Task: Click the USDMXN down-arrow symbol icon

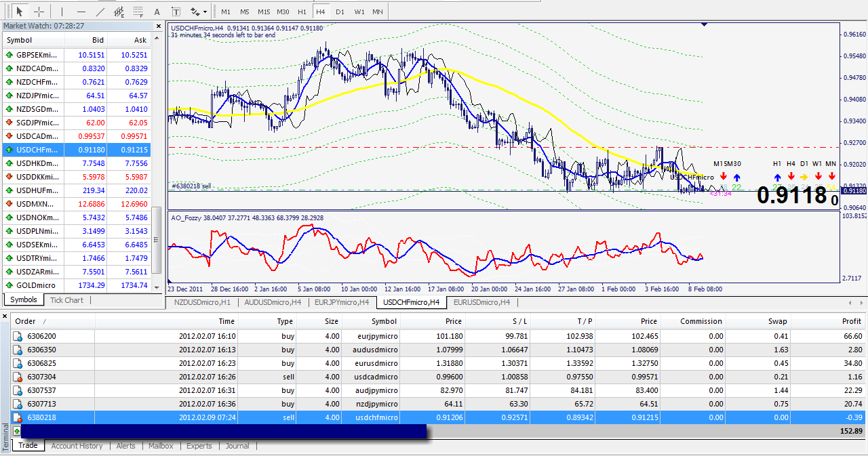Action: [9, 204]
